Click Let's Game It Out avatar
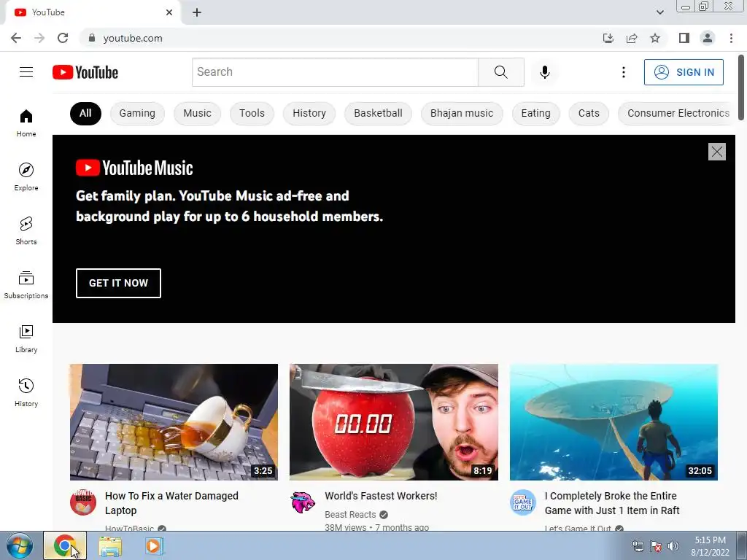 tap(523, 502)
